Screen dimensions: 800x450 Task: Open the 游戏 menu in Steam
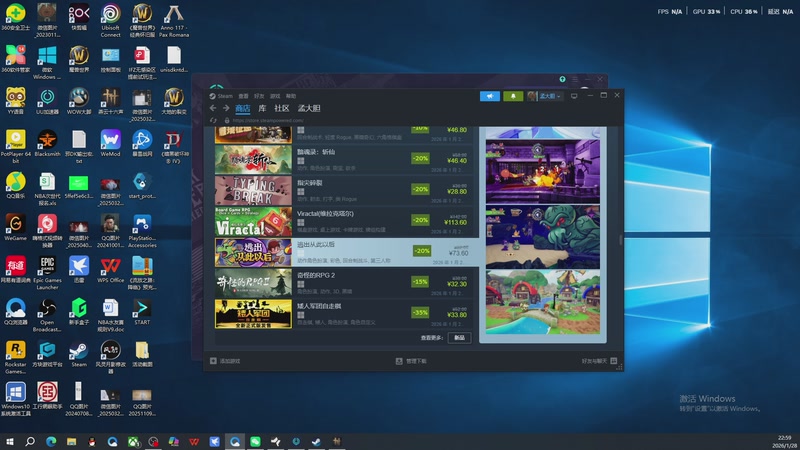275,96
